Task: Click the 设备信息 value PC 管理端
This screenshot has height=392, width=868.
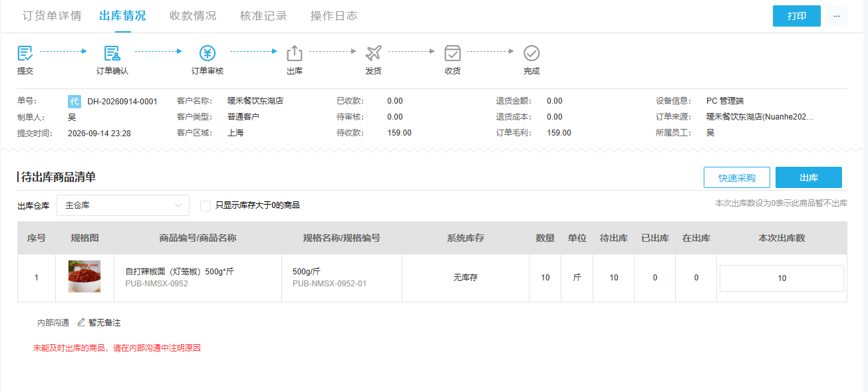Action: 725,101
